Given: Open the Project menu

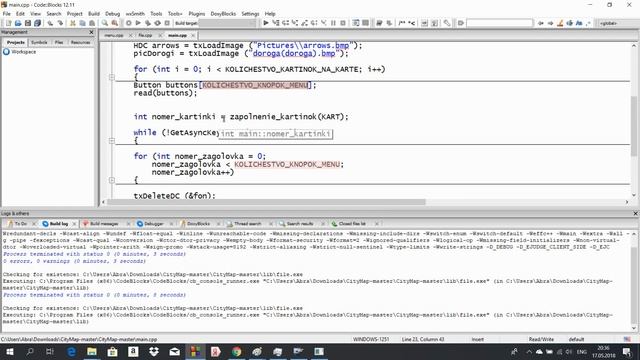Looking at the screenshot, I should click(x=75, y=13).
